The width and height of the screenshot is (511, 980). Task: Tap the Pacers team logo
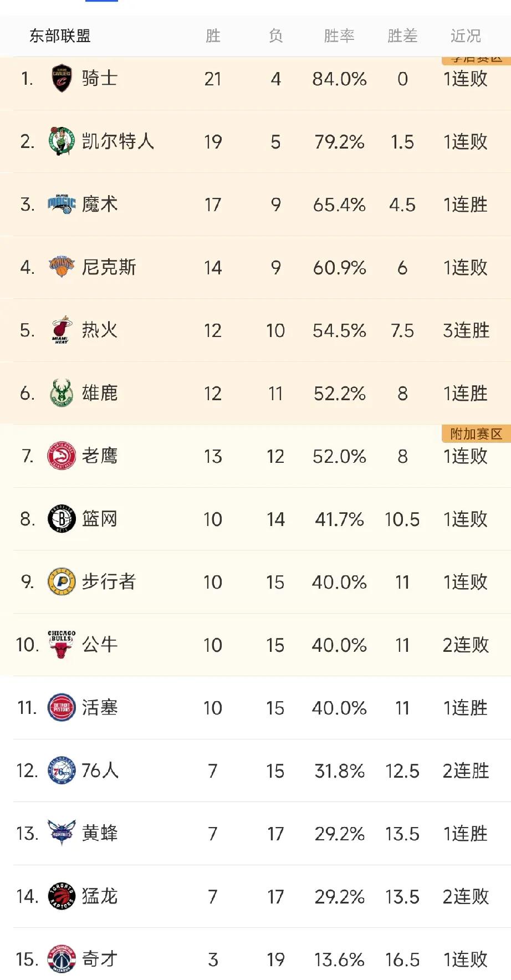click(x=62, y=581)
